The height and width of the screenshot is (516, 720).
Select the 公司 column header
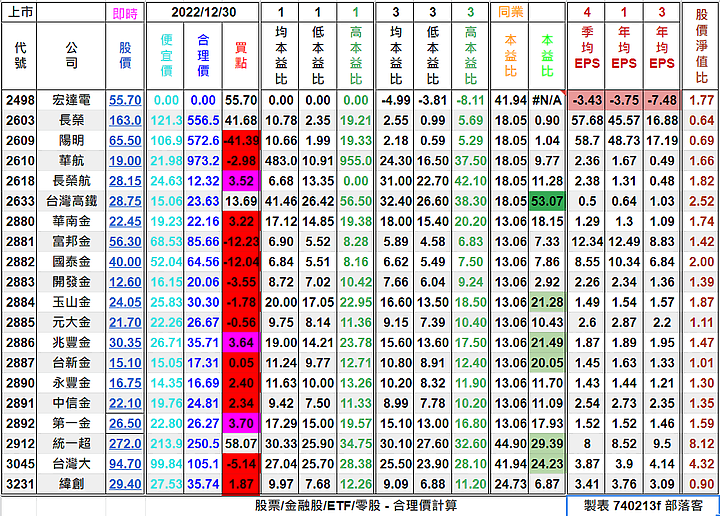coord(71,56)
